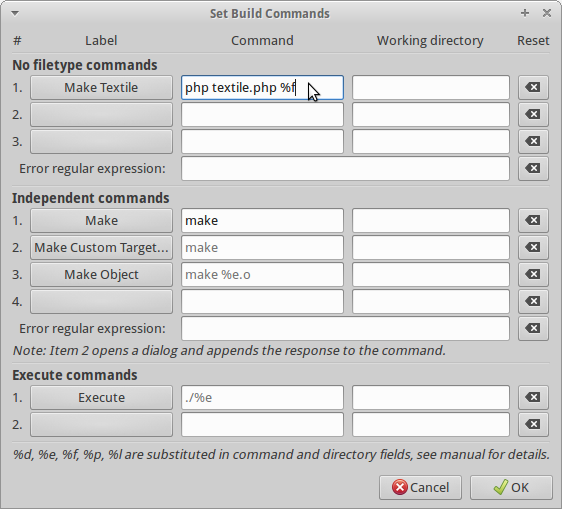Reset the independent Make command row
562x509 pixels.
[x=533, y=220]
